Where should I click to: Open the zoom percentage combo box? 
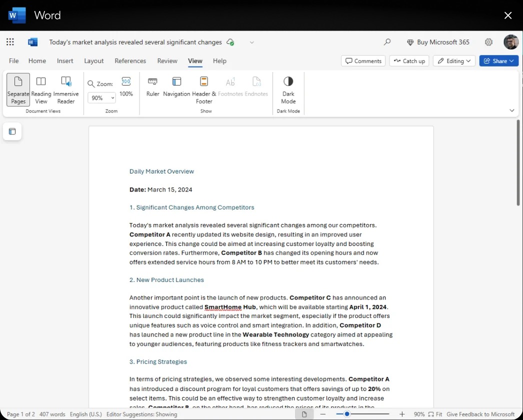(101, 97)
